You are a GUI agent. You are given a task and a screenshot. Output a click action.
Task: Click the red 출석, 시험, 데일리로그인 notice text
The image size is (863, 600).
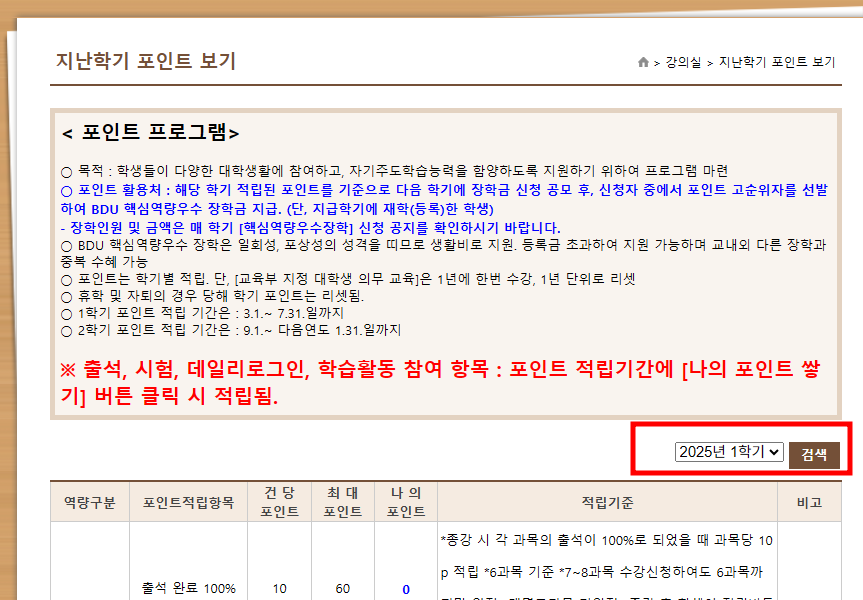440,383
